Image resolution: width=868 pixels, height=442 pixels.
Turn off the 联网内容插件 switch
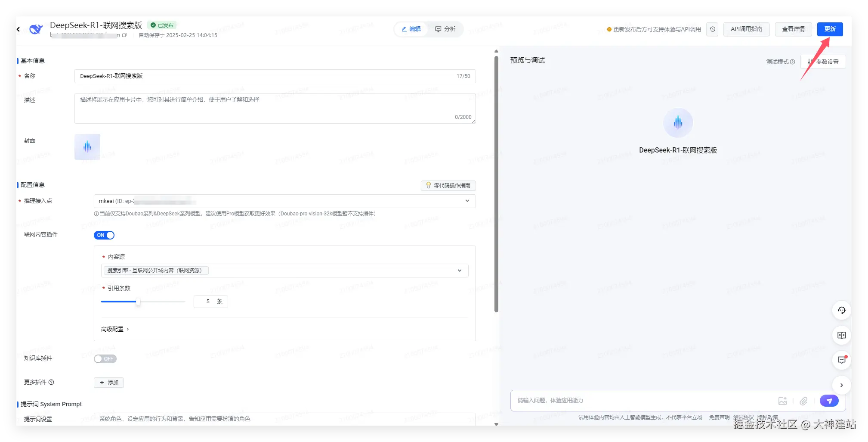point(104,235)
